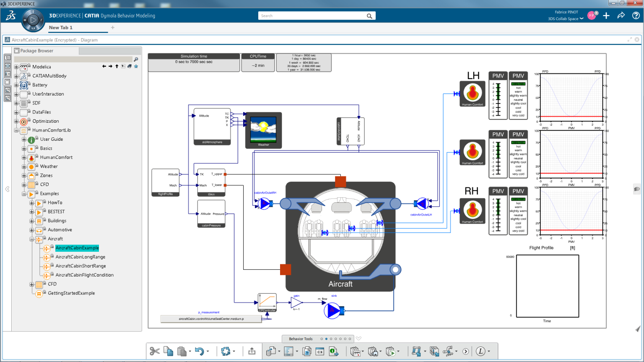Viewport: 644px width, 362px height.
Task: Click the blue star favorites icon
Action: point(136,66)
